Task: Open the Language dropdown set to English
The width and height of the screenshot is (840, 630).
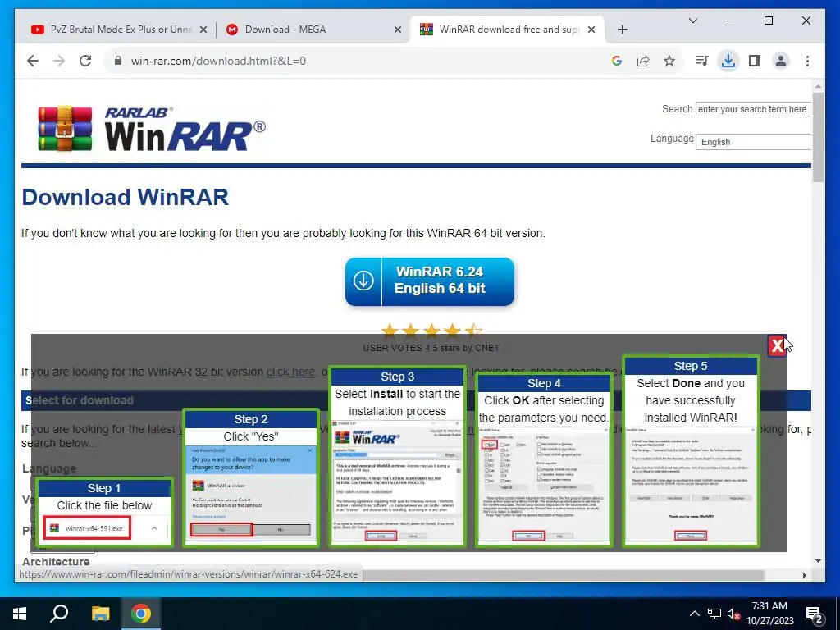Action: coord(753,142)
